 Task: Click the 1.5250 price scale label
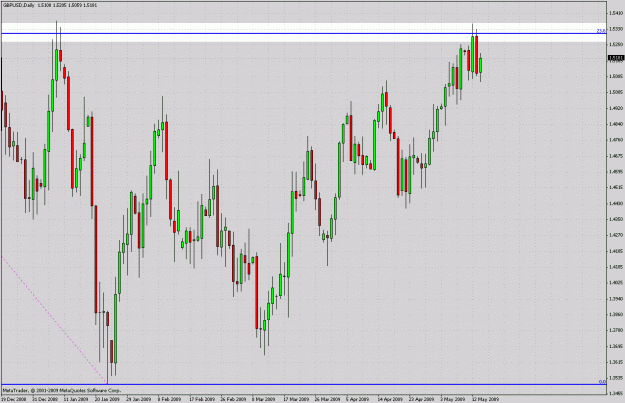point(616,44)
